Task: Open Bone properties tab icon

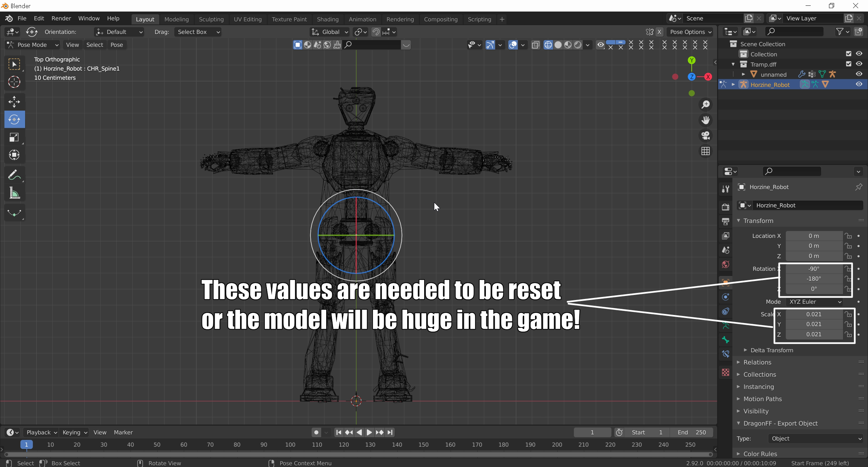Action: tap(725, 340)
